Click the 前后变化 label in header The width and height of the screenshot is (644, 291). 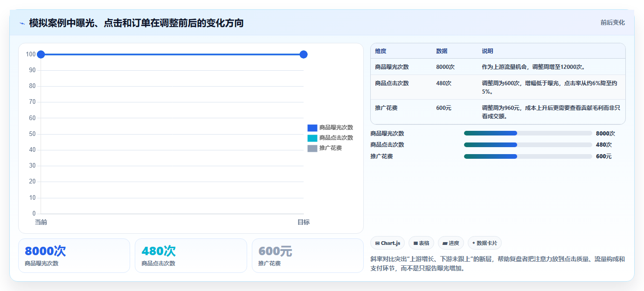(612, 22)
